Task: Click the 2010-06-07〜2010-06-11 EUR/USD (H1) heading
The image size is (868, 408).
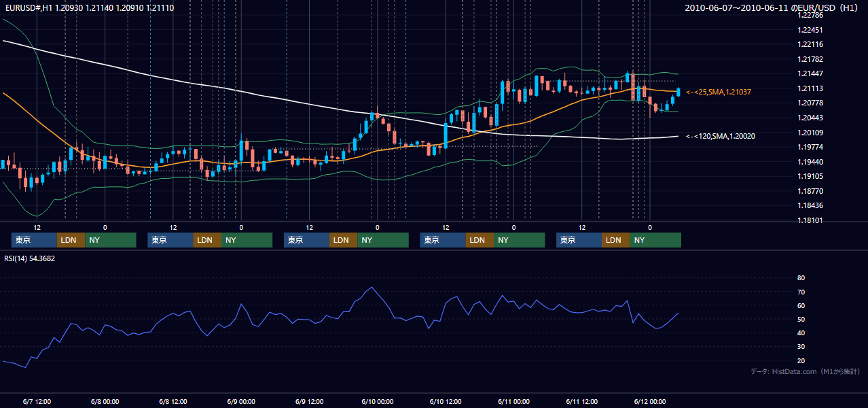Action: click(x=772, y=7)
